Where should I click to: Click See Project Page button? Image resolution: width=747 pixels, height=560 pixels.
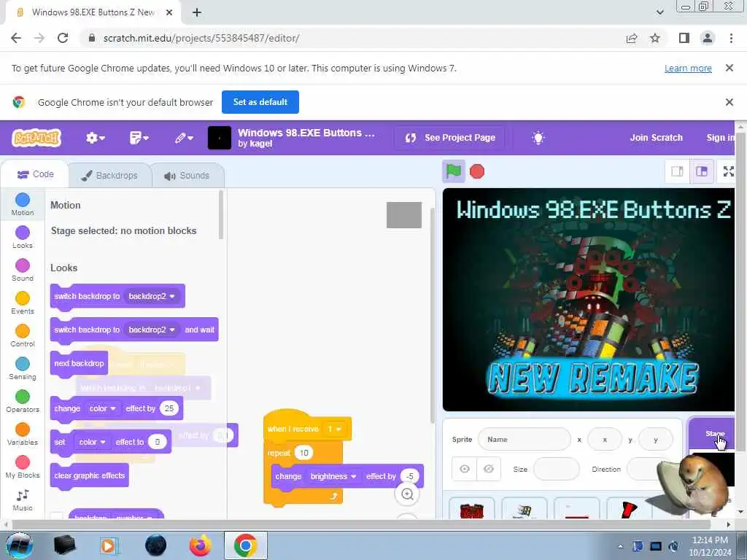[x=450, y=138]
